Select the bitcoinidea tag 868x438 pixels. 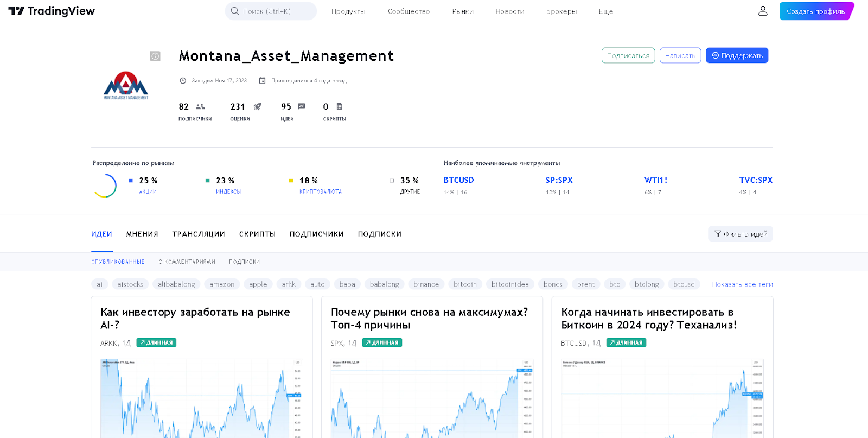(x=510, y=284)
